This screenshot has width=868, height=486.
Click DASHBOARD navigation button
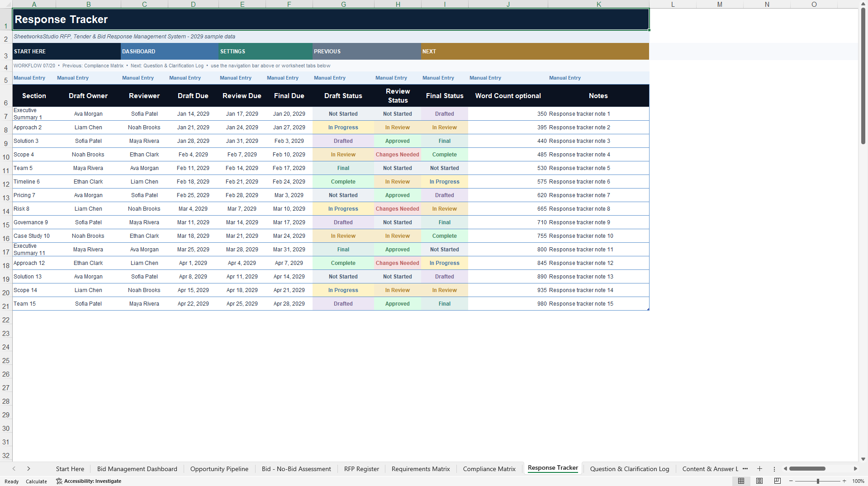point(170,52)
